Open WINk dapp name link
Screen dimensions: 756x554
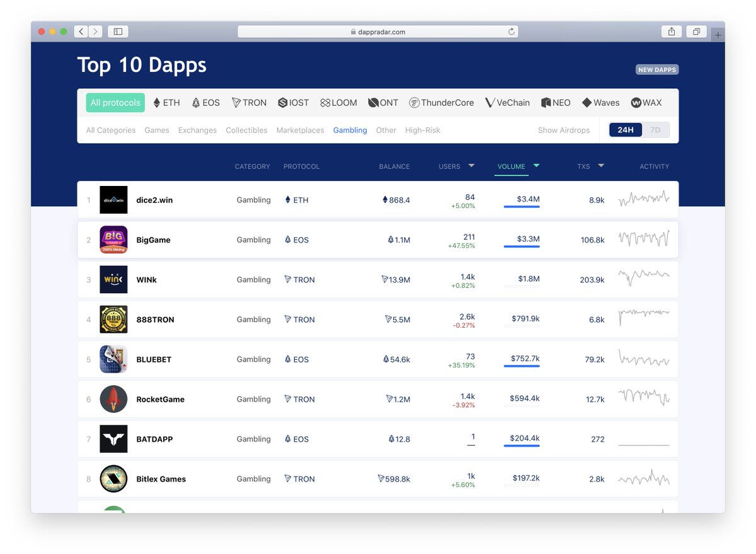[146, 280]
